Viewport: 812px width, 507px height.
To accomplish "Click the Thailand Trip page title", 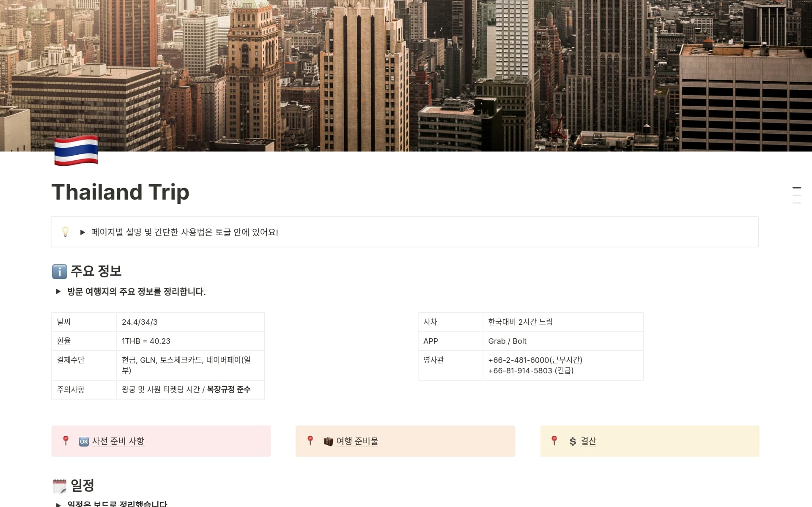I will point(120,192).
